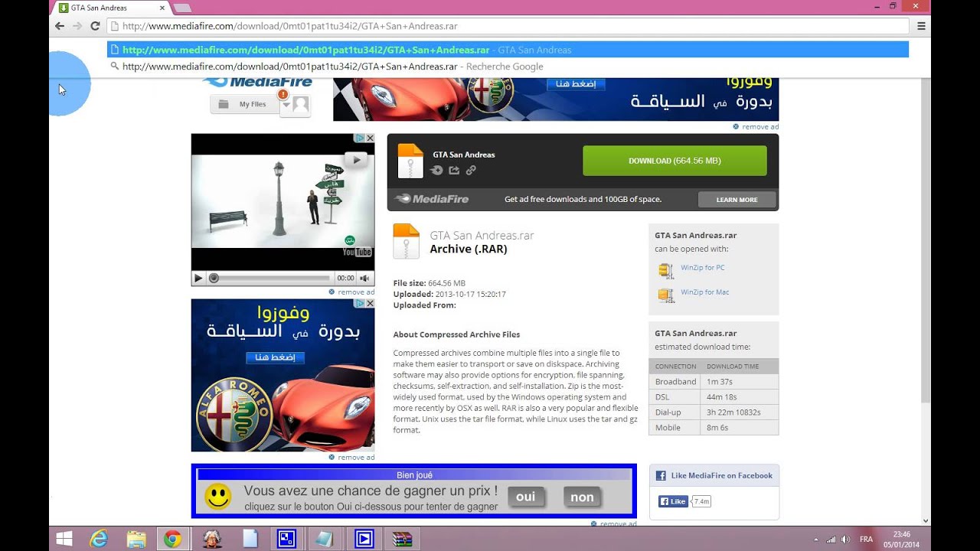Open WinRAR from the taskbar

click(402, 539)
